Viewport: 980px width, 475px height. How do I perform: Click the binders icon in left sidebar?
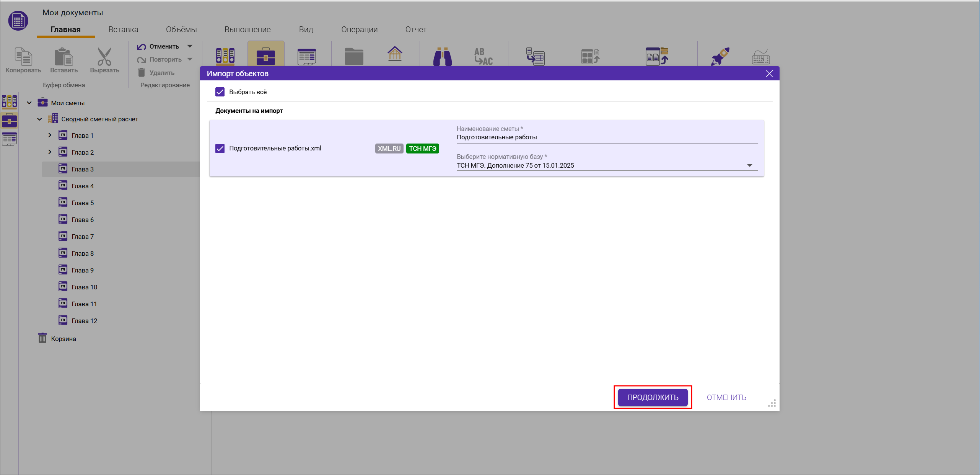[x=9, y=101]
